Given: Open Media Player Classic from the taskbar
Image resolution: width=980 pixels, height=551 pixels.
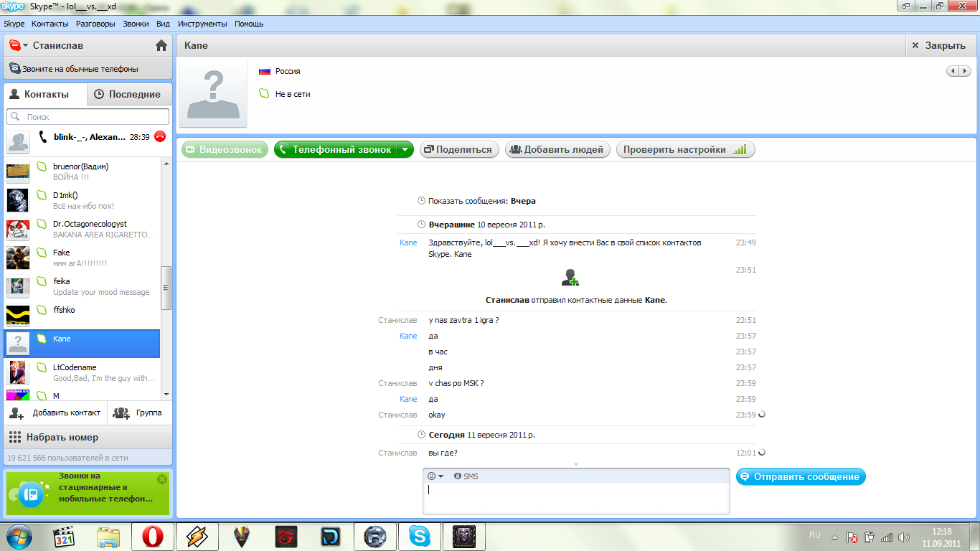Looking at the screenshot, I should tap(65, 536).
